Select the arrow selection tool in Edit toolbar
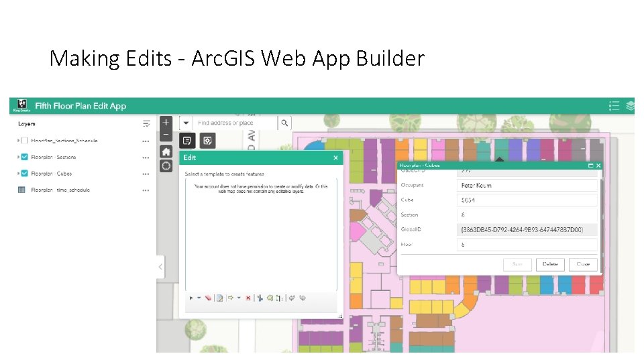Screen dimensions: 644x362 point(191,298)
